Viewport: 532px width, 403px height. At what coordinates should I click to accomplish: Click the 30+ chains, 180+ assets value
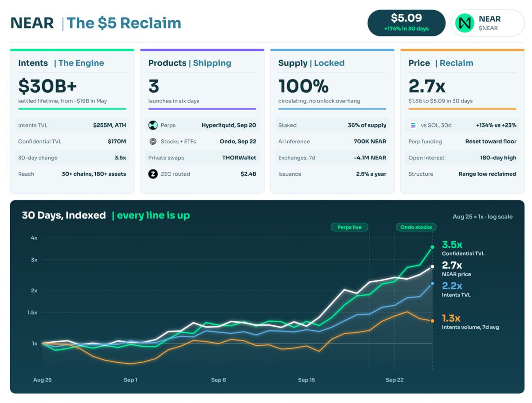94,174
